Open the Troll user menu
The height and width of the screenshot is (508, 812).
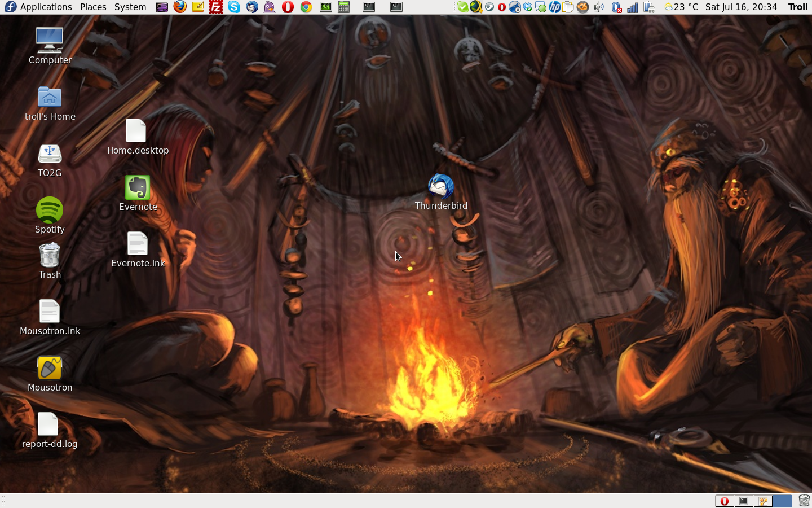[x=797, y=7]
